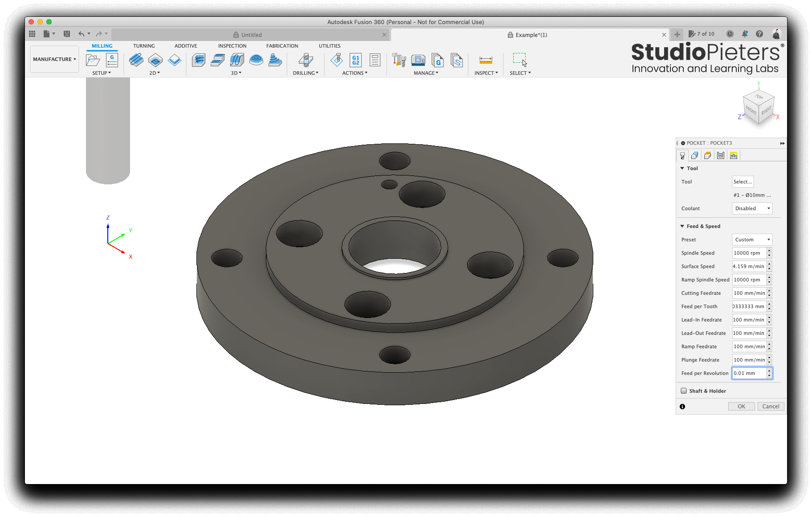Open the Measure tool under Inspect
The image size is (812, 517).
point(486,60)
